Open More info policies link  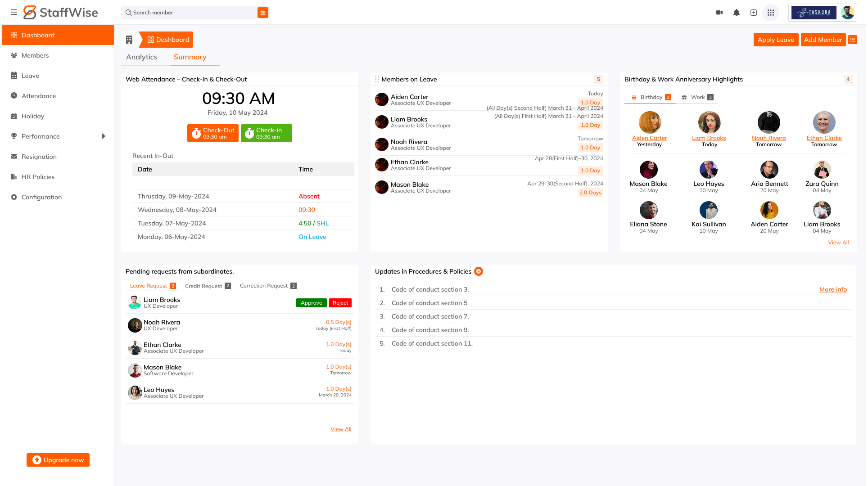pyautogui.click(x=833, y=289)
